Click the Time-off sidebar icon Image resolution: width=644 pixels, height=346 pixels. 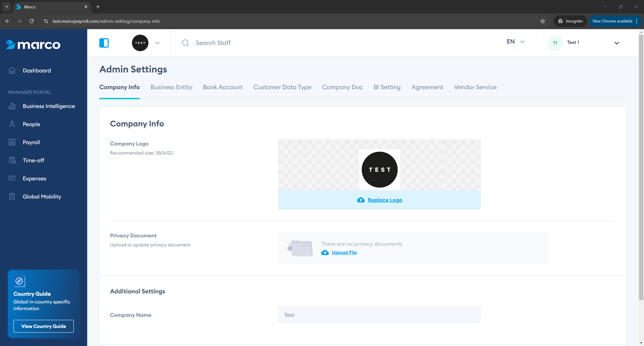coord(12,160)
